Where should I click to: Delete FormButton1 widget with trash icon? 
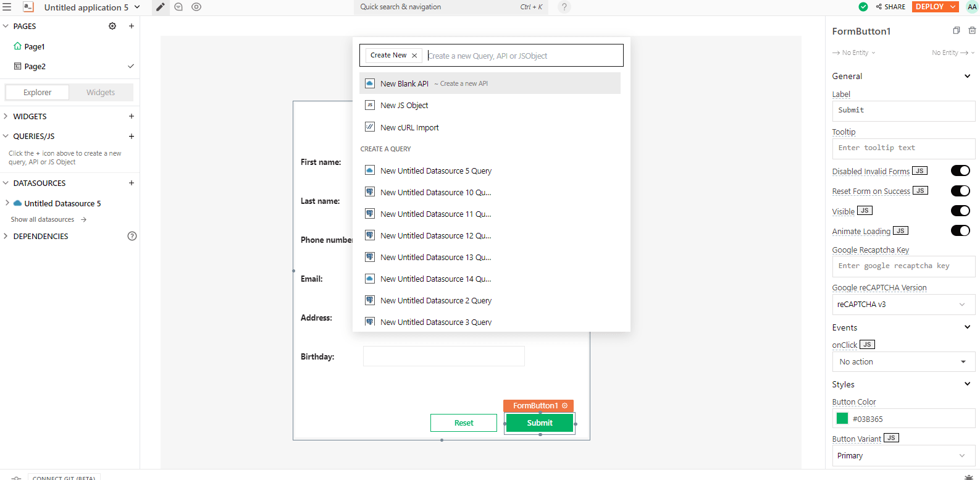[972, 31]
